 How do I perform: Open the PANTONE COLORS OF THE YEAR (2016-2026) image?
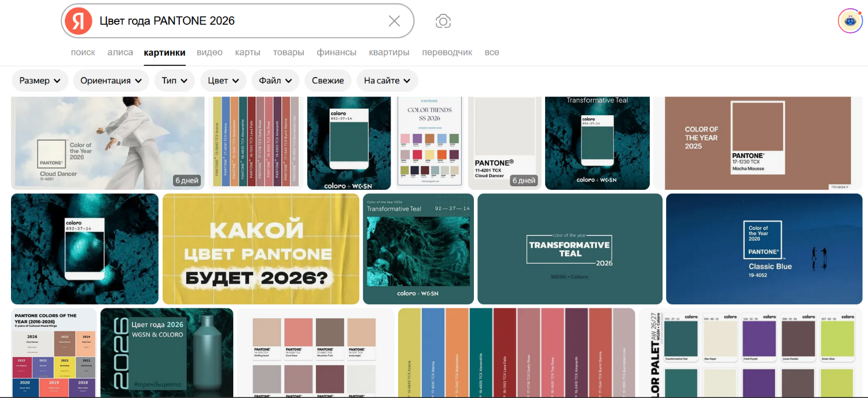(54, 352)
